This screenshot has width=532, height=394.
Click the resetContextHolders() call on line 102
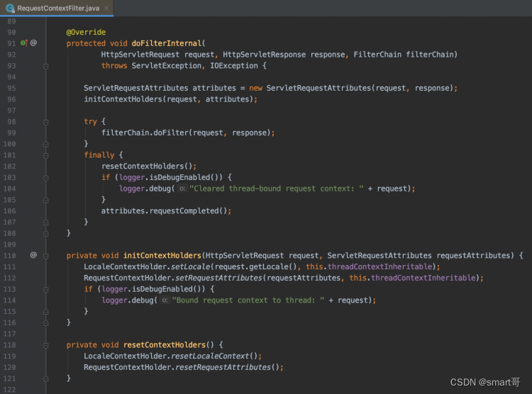pyautogui.click(x=147, y=166)
